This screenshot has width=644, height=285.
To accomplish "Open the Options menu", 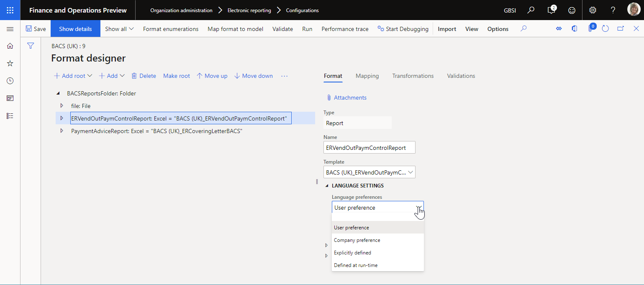I will pyautogui.click(x=498, y=29).
